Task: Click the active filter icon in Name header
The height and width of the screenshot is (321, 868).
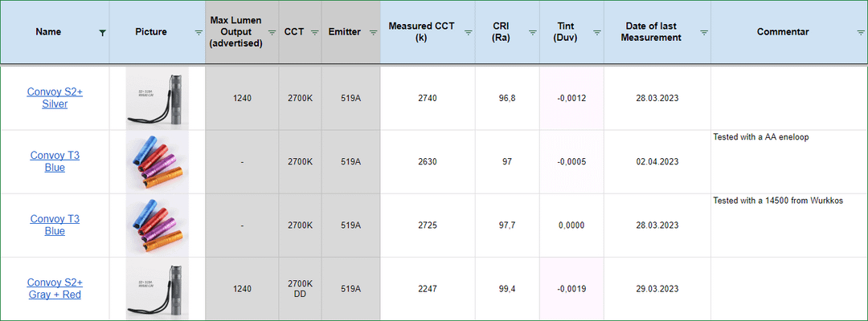Action: point(102,33)
